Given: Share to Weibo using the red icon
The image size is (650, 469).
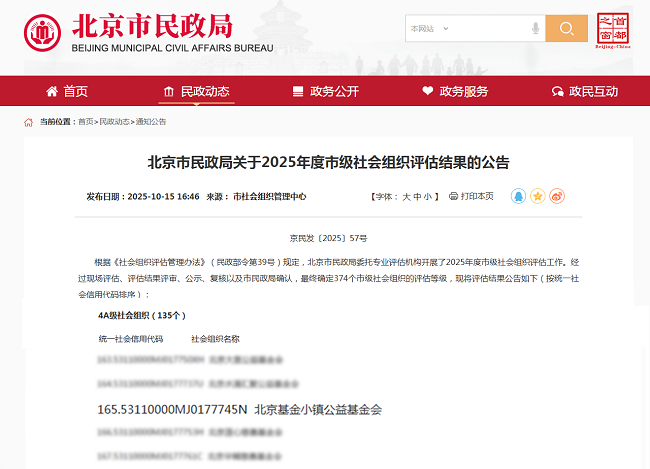Looking at the screenshot, I should tap(557, 196).
